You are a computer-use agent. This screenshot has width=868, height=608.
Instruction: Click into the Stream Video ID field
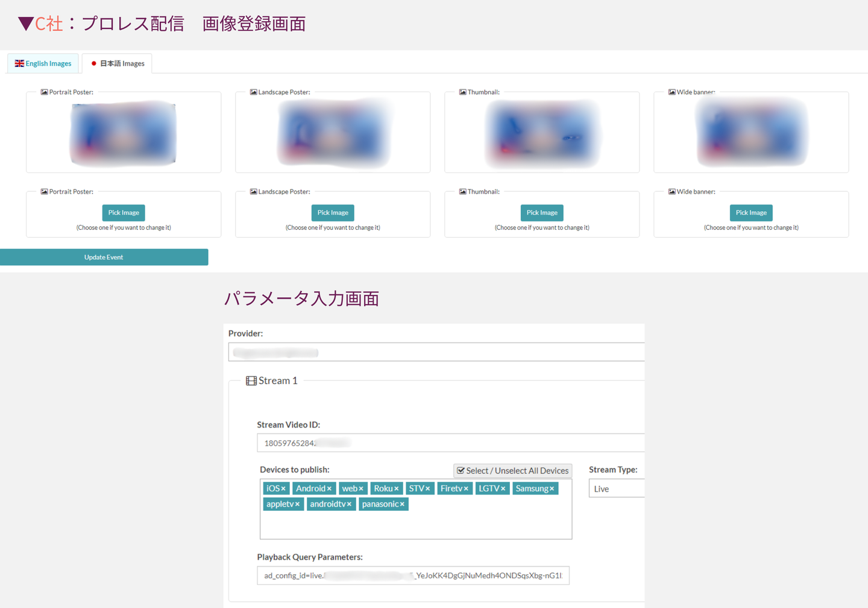tap(450, 443)
